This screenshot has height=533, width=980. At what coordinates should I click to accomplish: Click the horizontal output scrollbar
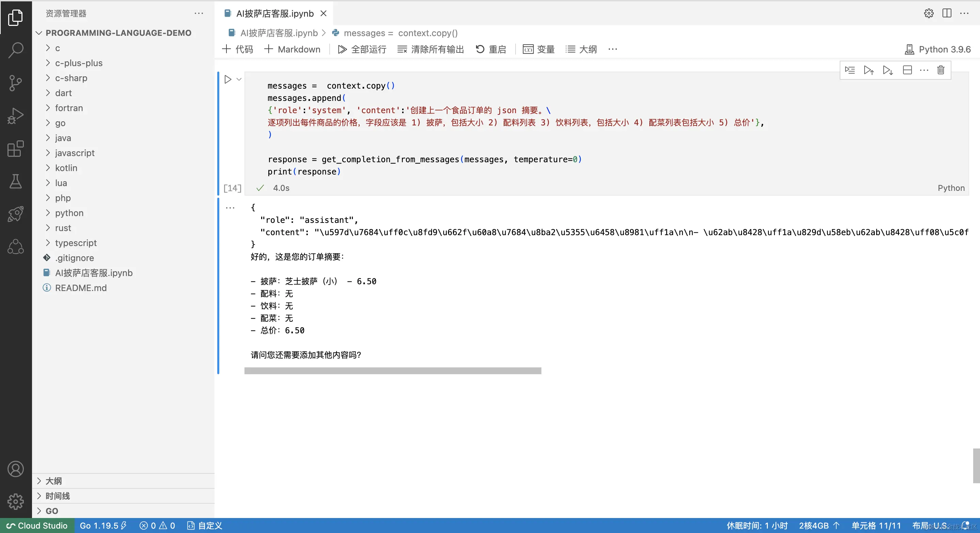[x=393, y=371]
